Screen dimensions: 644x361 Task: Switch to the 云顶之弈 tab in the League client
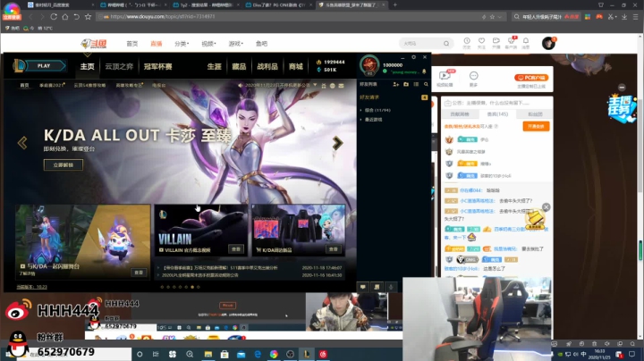pyautogui.click(x=119, y=66)
